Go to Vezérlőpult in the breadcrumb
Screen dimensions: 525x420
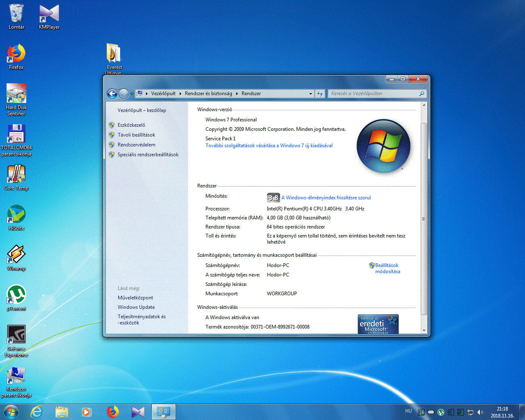163,94
